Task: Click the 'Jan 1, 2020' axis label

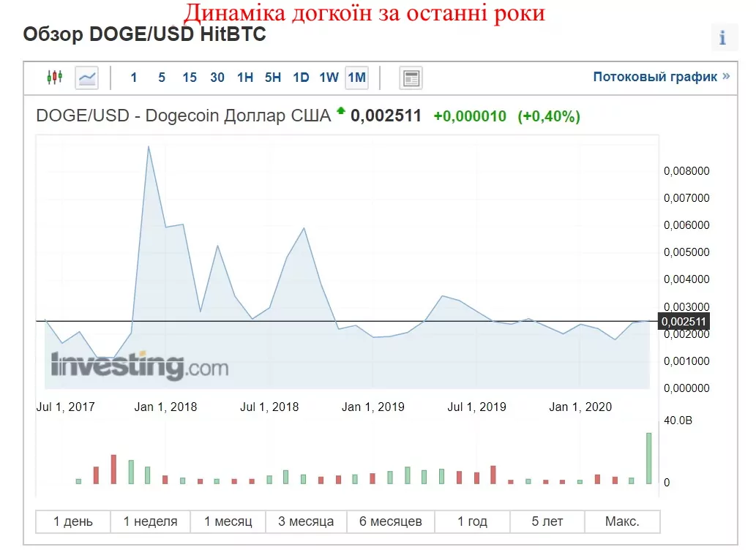Action: (x=580, y=407)
